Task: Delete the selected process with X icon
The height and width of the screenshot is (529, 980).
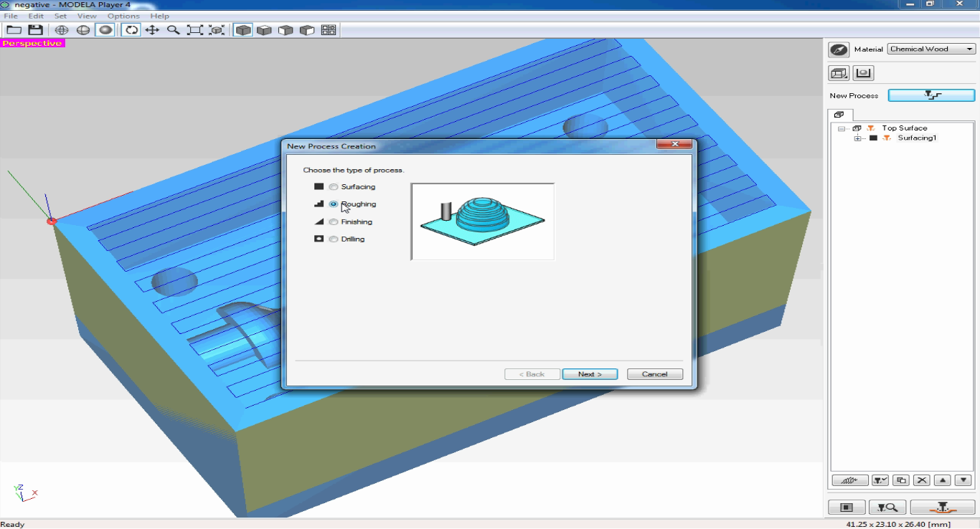Action: 923,480
